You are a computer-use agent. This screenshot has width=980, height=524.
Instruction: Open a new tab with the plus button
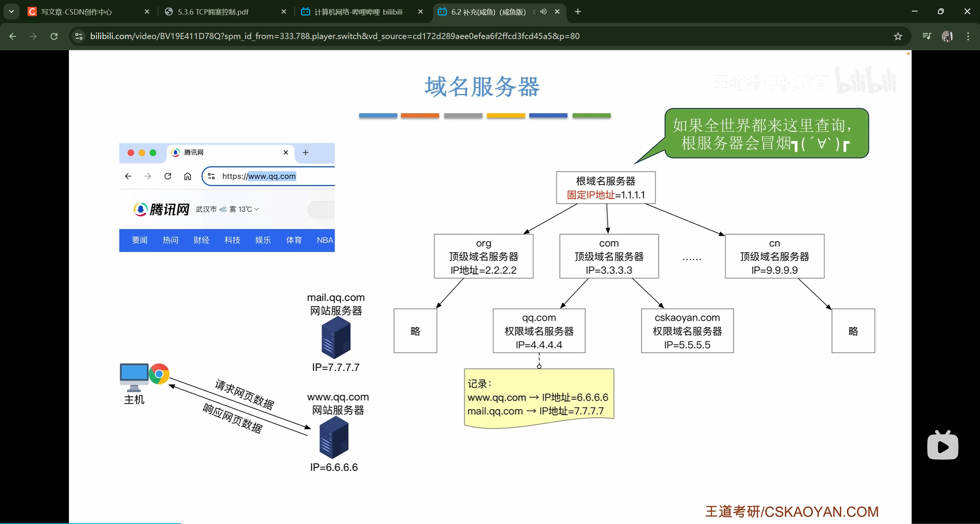coord(578,11)
